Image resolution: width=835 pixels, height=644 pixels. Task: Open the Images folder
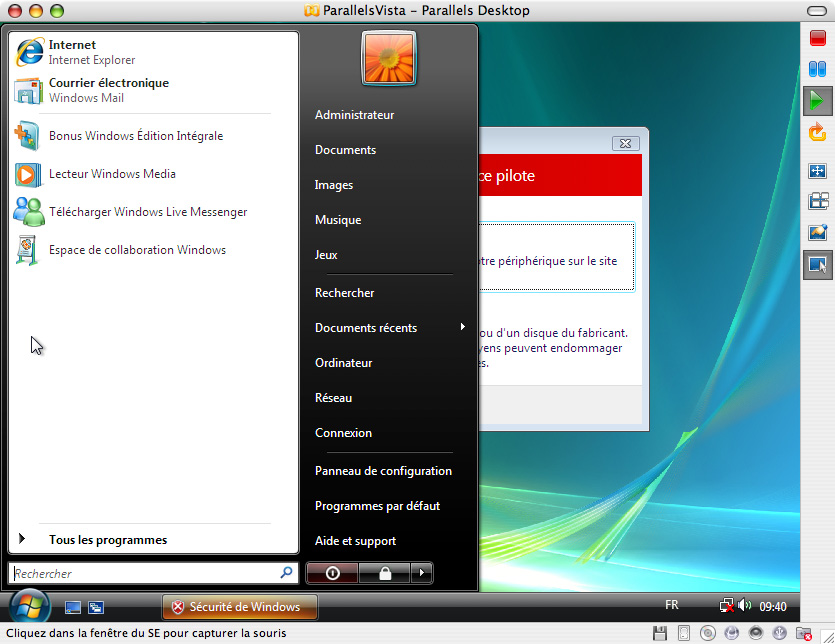[x=333, y=185]
